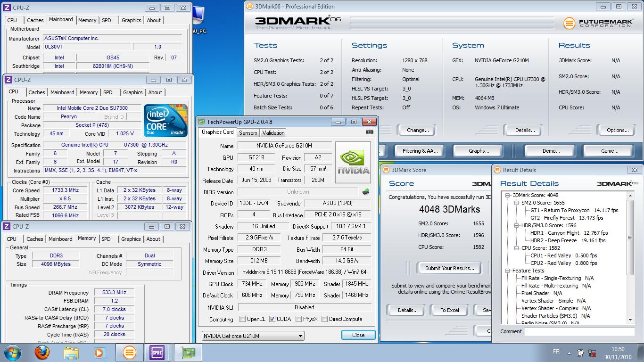Click Details... in 3DMark Score window
Screen dimensions: 644x362
pyautogui.click(x=407, y=310)
